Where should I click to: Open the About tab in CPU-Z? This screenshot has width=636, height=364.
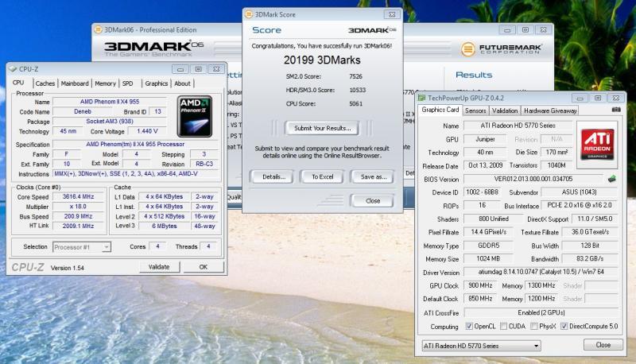click(182, 83)
